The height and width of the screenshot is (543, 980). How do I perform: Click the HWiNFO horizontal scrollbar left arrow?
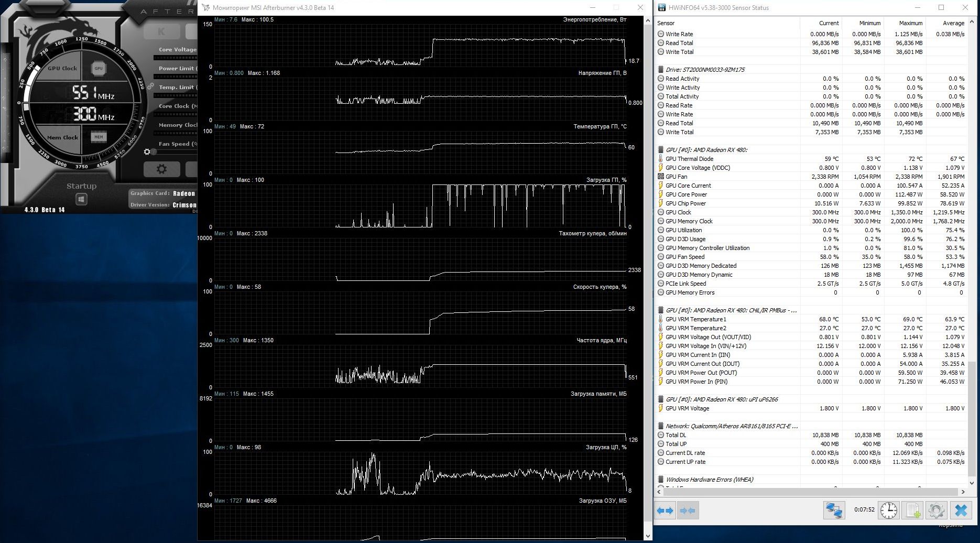[659, 492]
